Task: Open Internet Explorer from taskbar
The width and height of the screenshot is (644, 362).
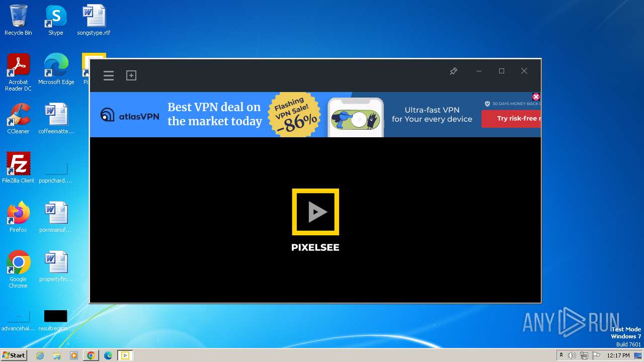Action: [40, 355]
